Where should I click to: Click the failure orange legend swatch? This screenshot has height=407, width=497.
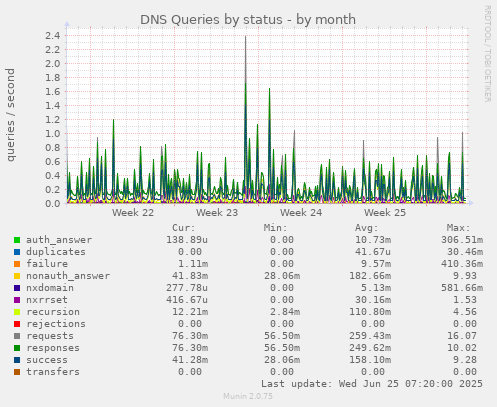(17, 264)
